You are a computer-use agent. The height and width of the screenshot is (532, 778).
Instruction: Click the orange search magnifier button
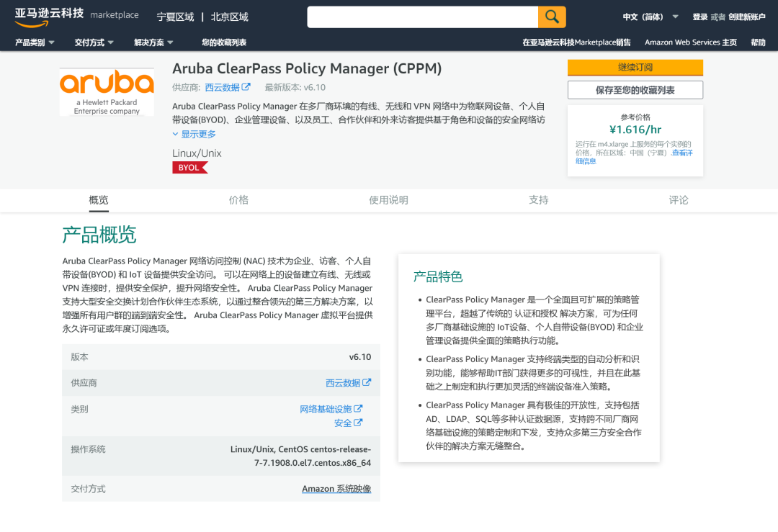pyautogui.click(x=552, y=17)
